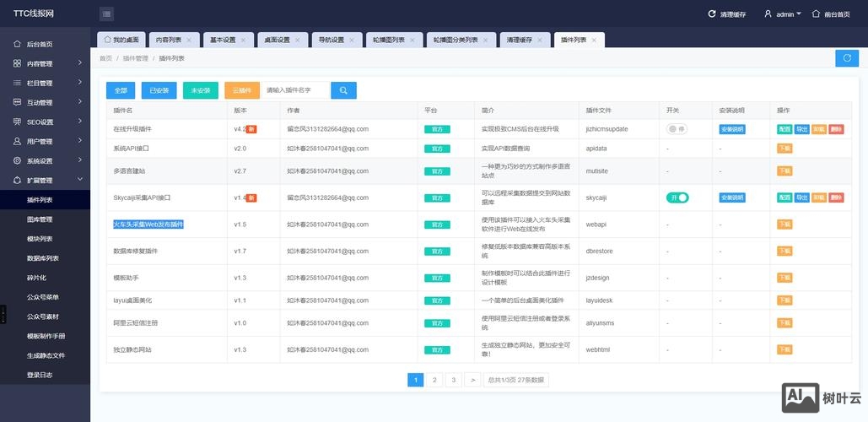The height and width of the screenshot is (422, 868).
Task: Click the 内容管理 grid icon in sidebar
Action: pyautogui.click(x=17, y=63)
